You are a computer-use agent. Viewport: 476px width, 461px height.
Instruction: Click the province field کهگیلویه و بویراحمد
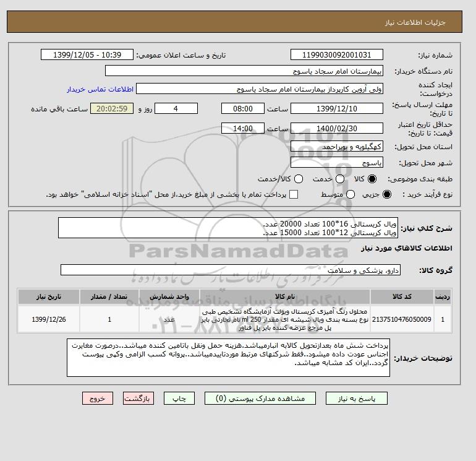(x=337, y=147)
